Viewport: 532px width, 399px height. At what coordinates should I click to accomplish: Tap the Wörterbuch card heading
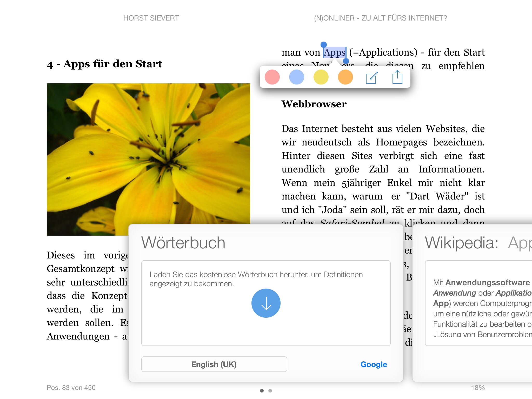click(x=183, y=243)
